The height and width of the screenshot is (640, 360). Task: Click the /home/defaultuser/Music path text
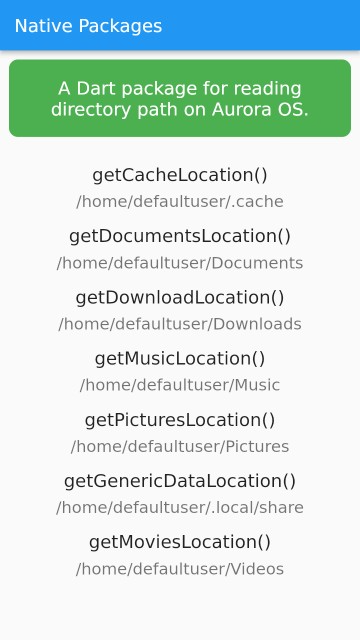click(x=180, y=385)
